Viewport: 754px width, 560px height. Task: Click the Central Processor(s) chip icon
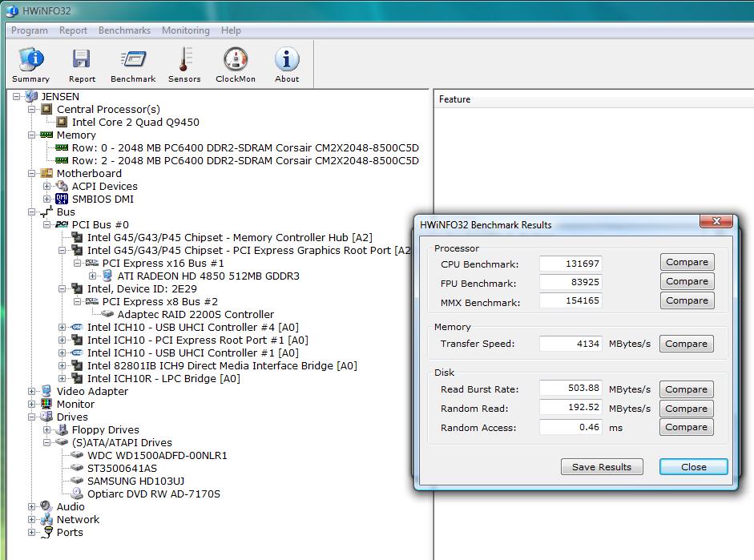coord(47,109)
